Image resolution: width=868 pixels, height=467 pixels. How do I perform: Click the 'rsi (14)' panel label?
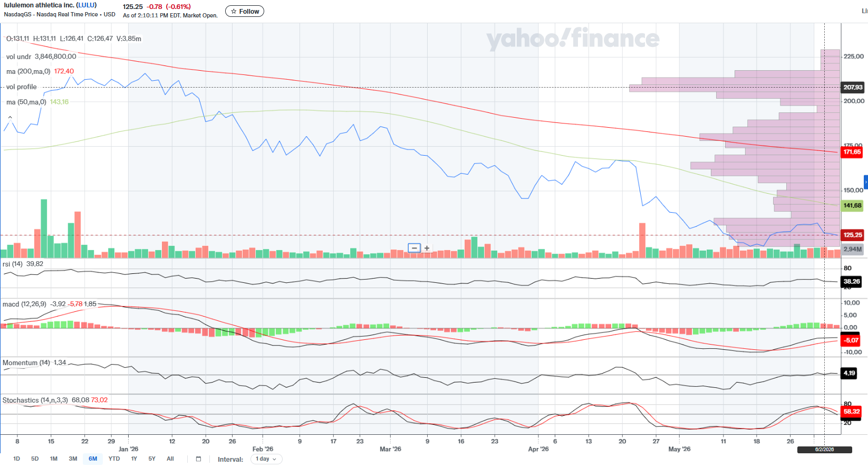[13, 264]
